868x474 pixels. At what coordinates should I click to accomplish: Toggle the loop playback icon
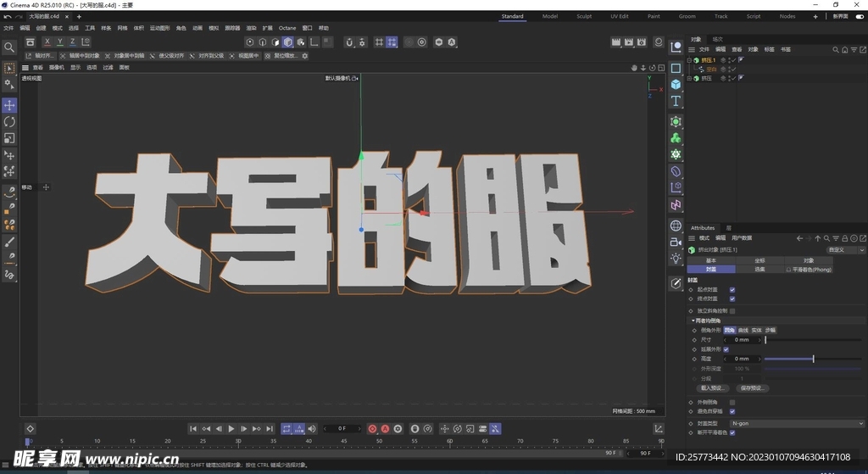287,428
